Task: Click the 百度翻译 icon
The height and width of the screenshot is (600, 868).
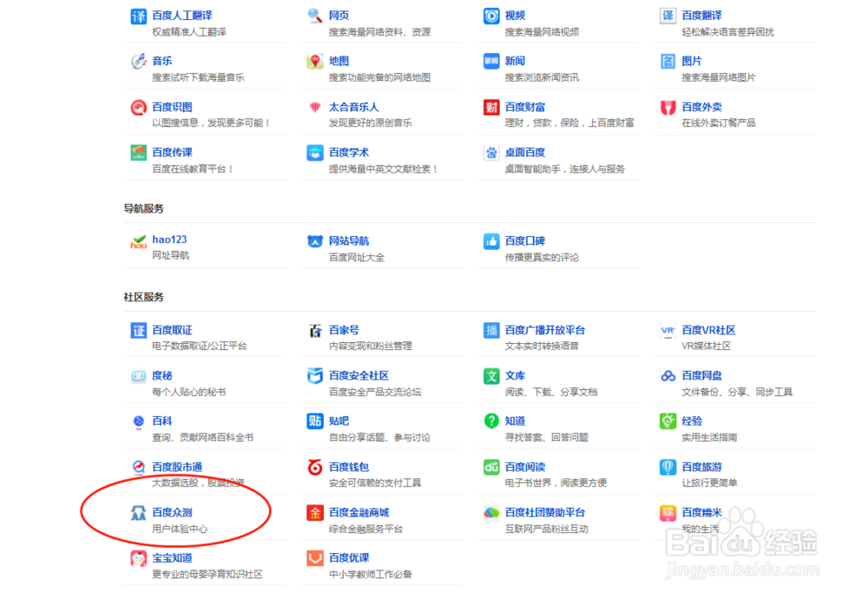Action: pyautogui.click(x=668, y=16)
